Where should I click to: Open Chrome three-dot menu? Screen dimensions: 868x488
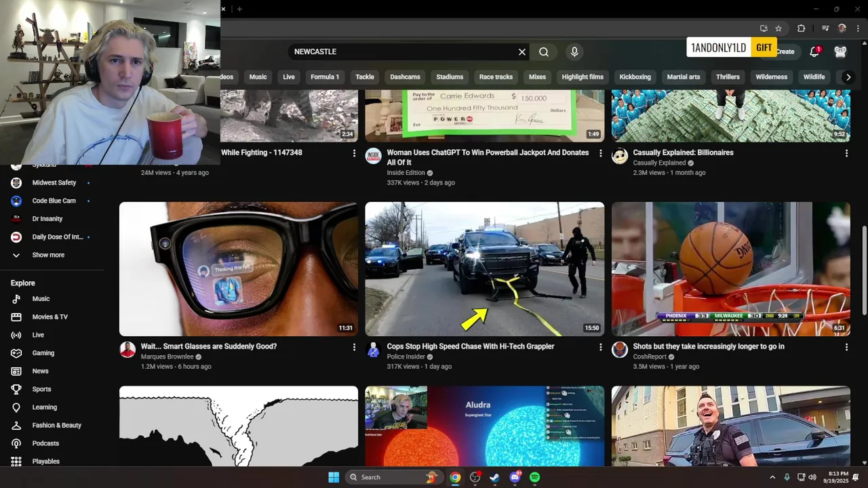(x=859, y=28)
